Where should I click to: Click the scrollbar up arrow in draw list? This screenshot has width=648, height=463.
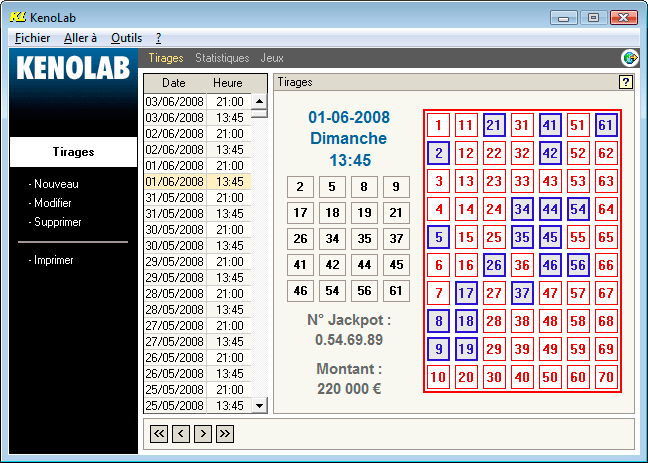260,101
